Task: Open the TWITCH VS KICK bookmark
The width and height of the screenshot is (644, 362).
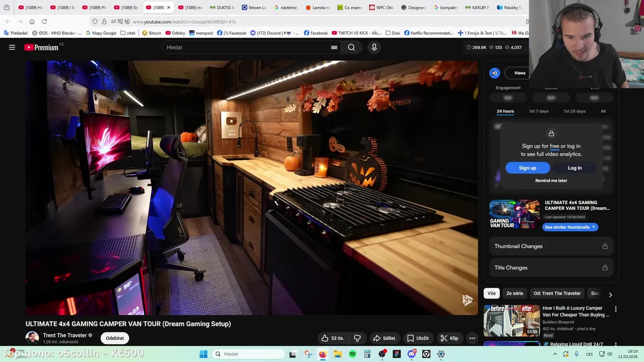Action: (356, 33)
